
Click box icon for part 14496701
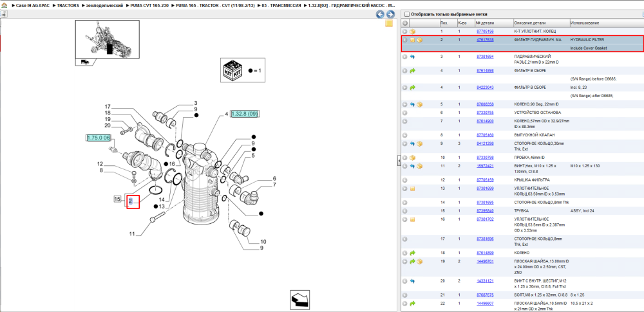[420, 262]
